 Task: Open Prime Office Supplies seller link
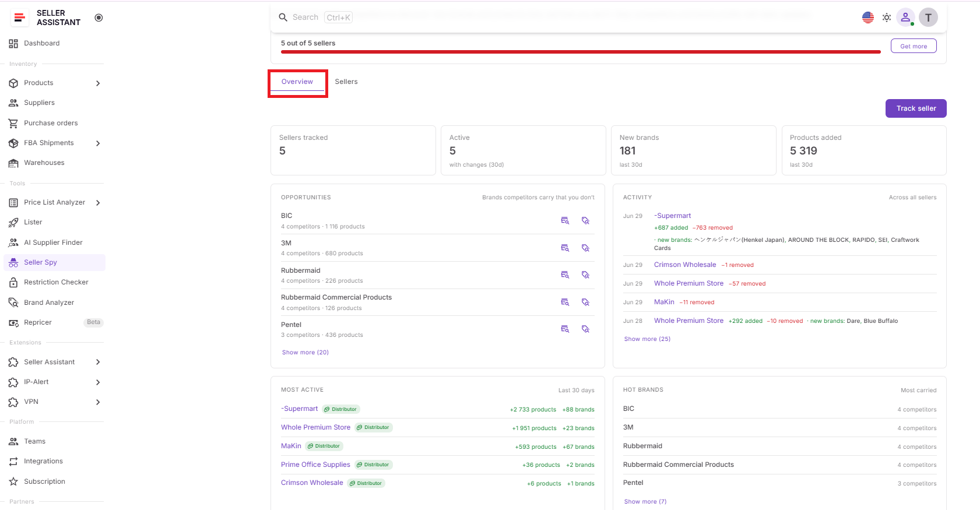click(315, 465)
